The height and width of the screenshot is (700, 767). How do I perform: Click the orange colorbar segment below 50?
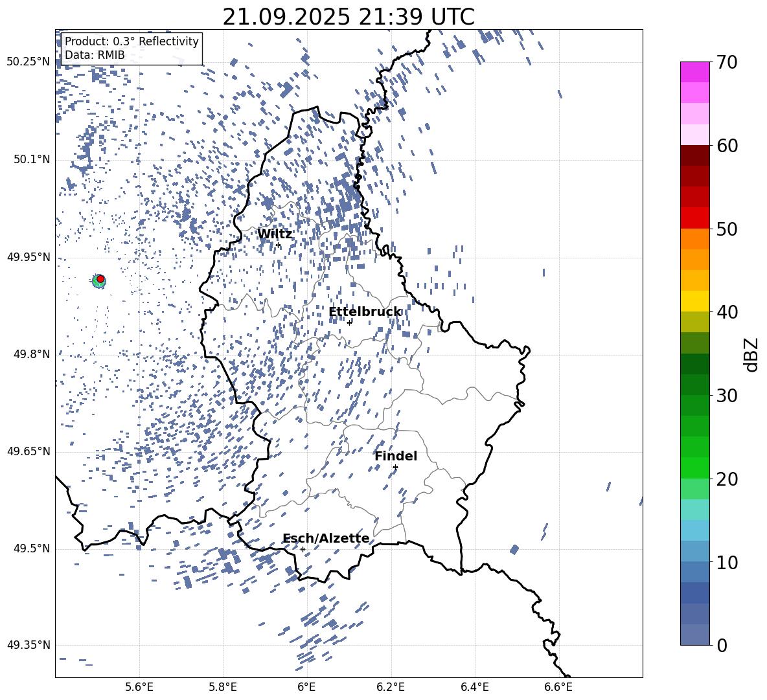(x=695, y=239)
